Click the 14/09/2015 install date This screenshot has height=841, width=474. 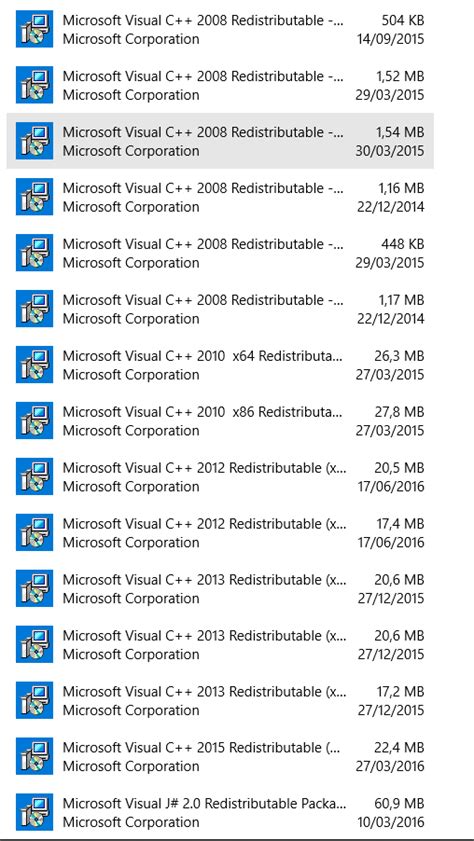[x=390, y=39]
